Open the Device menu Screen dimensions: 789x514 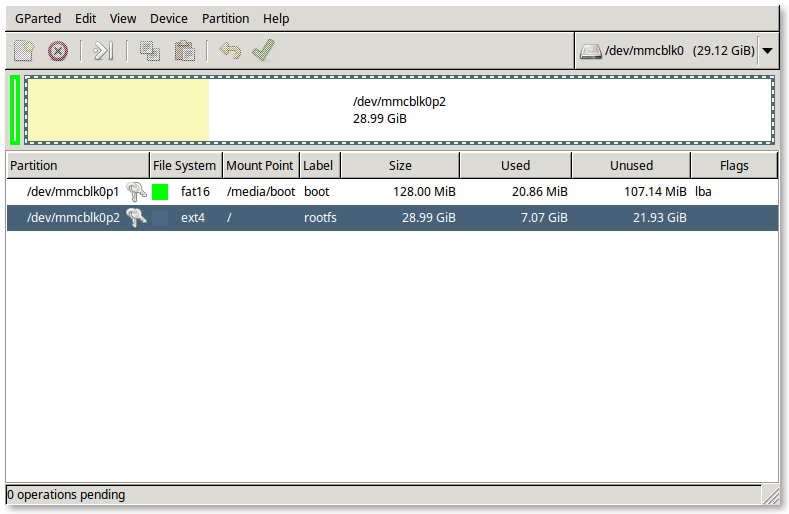pos(169,19)
